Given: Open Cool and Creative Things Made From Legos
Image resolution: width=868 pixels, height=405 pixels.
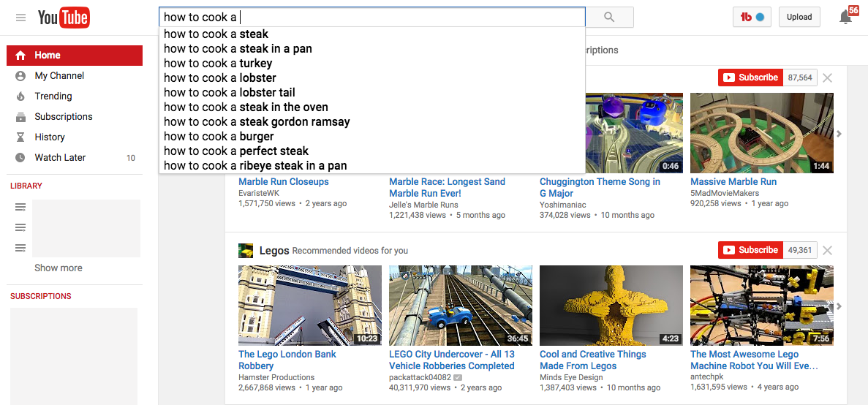Looking at the screenshot, I should point(593,360).
